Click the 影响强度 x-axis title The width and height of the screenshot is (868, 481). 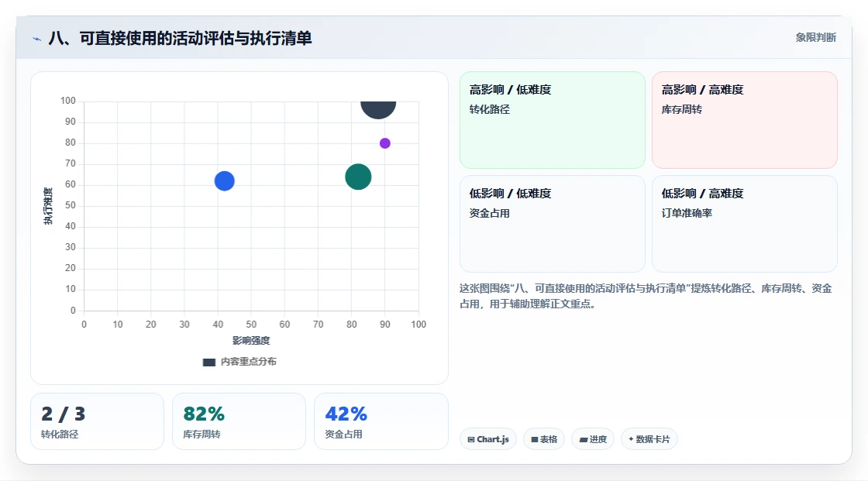251,340
